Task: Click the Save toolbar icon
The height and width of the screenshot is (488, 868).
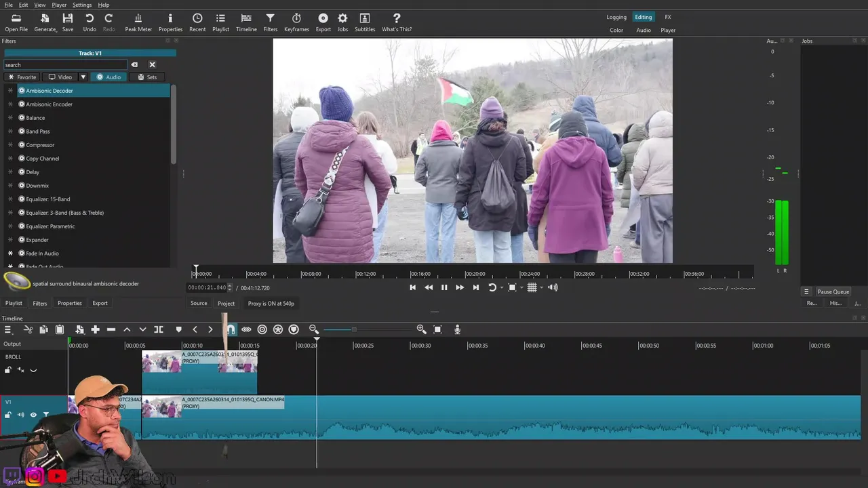Action: [68, 22]
